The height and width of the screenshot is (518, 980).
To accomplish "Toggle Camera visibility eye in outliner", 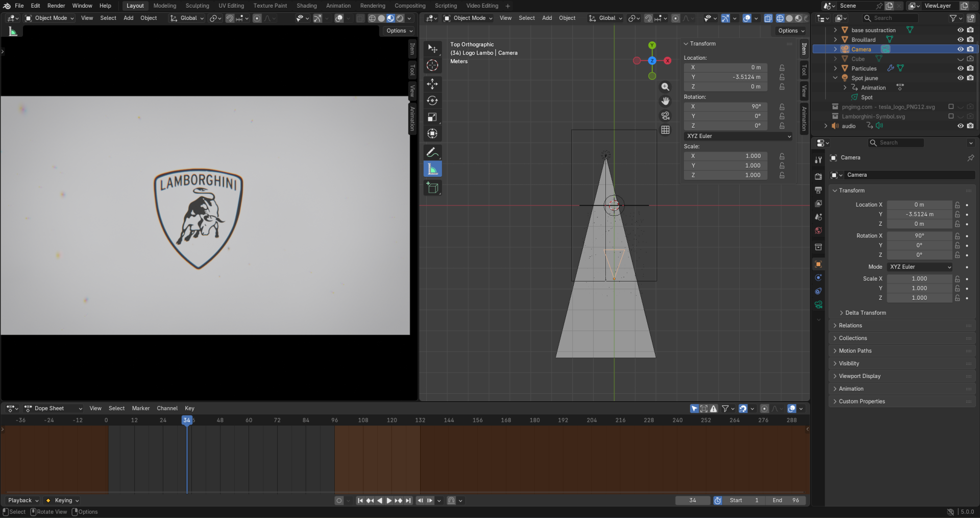I will tap(960, 50).
